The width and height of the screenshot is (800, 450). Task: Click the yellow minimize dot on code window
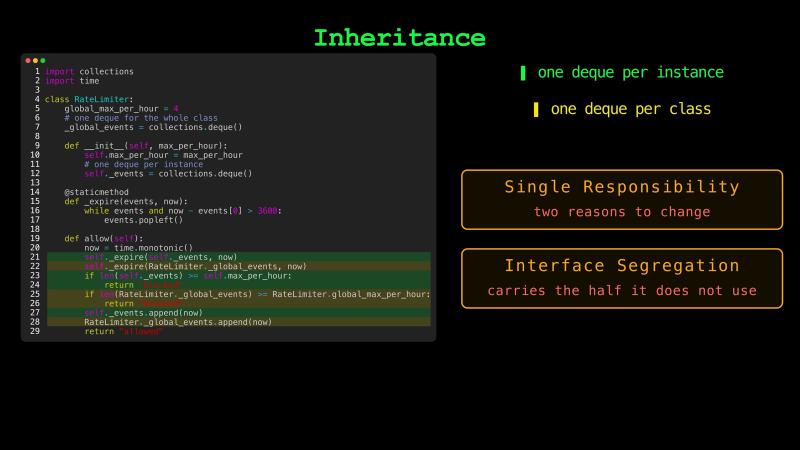click(x=35, y=61)
